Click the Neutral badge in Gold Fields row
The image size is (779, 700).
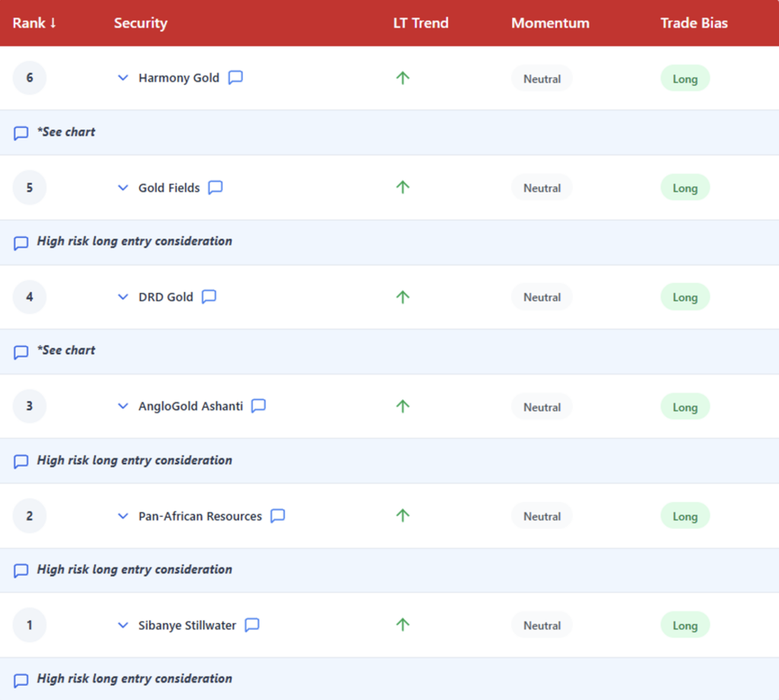[x=542, y=188]
